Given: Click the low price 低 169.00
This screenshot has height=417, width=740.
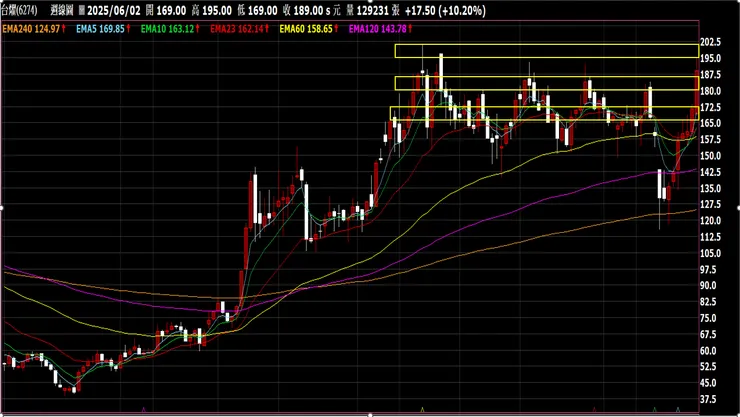Looking at the screenshot, I should click(257, 10).
